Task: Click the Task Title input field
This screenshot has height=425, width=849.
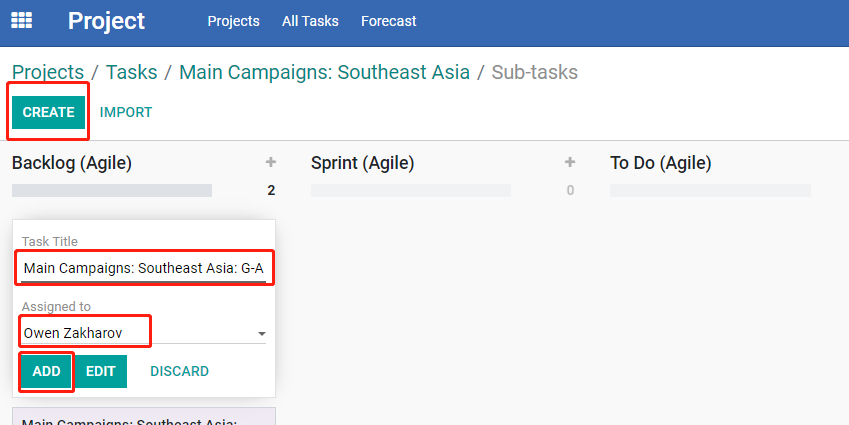Action: (143, 268)
